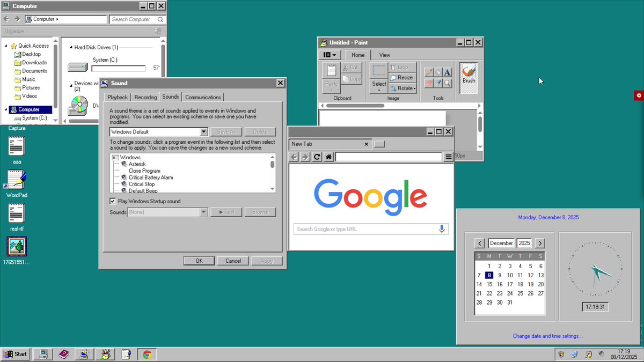The width and height of the screenshot is (644, 362).
Task: Select the Magnifier tool in Paint
Action: [x=447, y=83]
